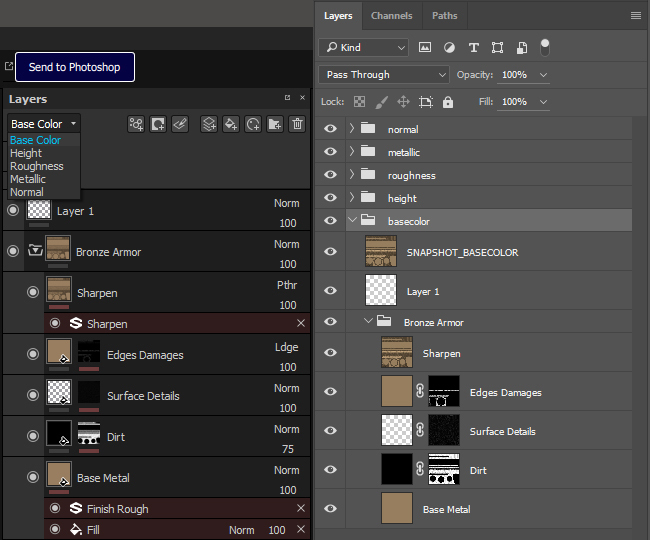
Task: Toggle visibility of Painter Sharpen layer
Action: pos(33,292)
